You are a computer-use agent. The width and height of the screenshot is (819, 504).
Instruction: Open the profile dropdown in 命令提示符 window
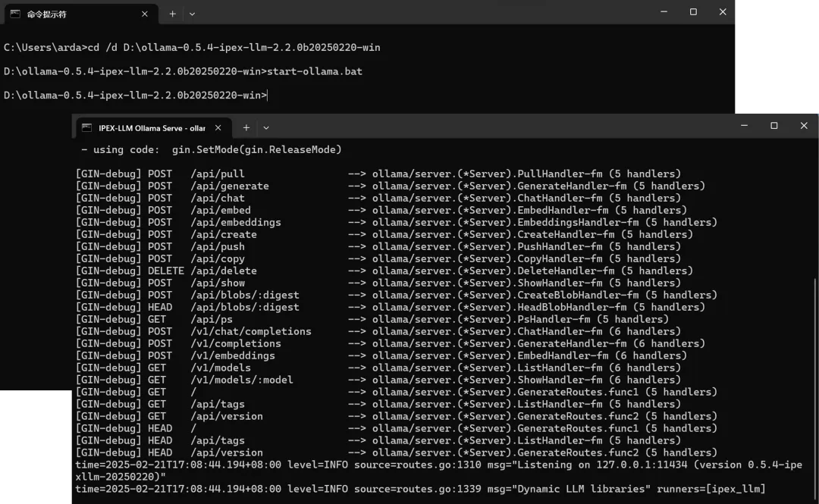(192, 14)
